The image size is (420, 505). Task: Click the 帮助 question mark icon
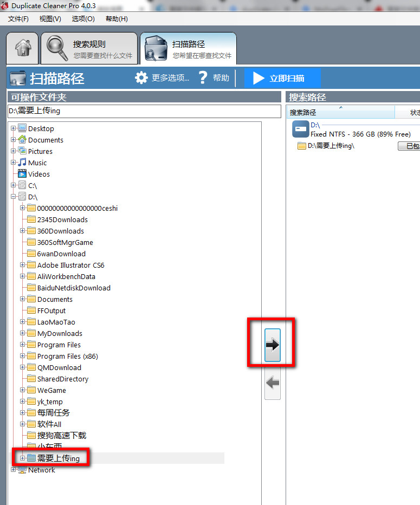203,78
